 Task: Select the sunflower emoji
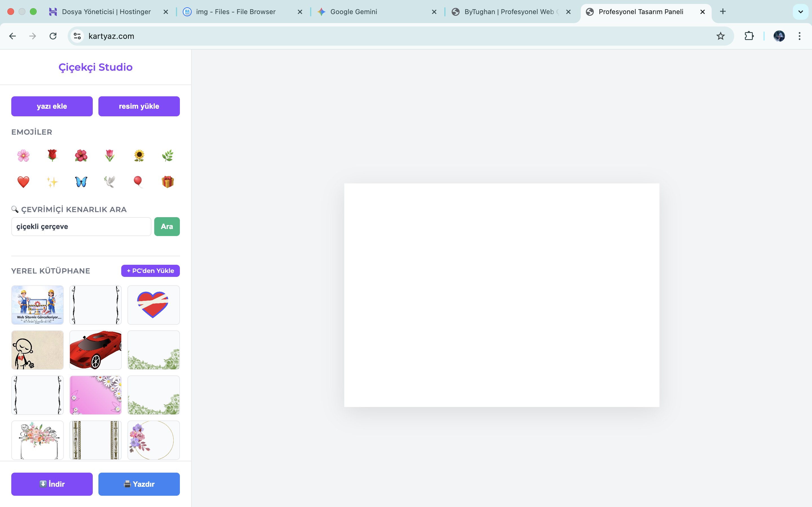tap(139, 155)
